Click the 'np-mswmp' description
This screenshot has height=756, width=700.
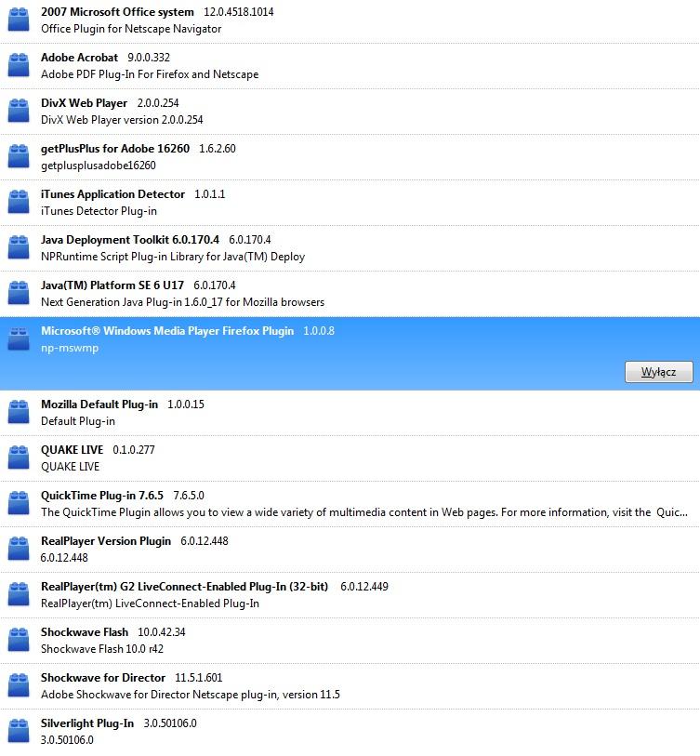[70, 348]
